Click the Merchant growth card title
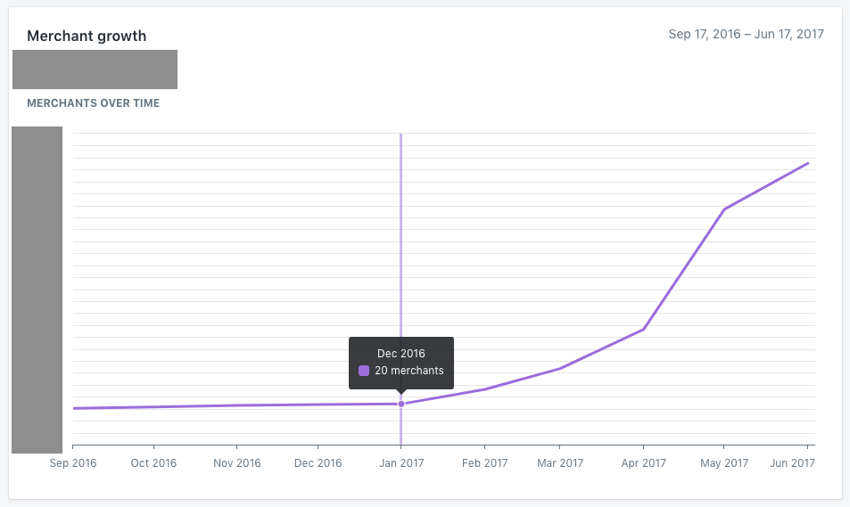850x507 pixels. pyautogui.click(x=87, y=36)
